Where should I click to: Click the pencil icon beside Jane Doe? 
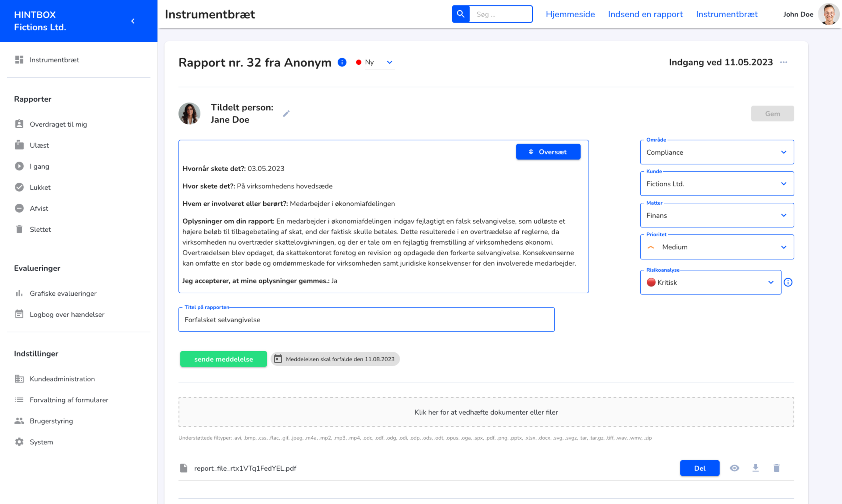click(286, 113)
